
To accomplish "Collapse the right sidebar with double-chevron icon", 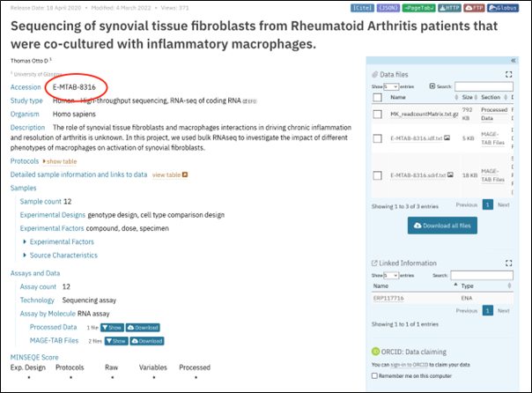I will click(x=513, y=61).
